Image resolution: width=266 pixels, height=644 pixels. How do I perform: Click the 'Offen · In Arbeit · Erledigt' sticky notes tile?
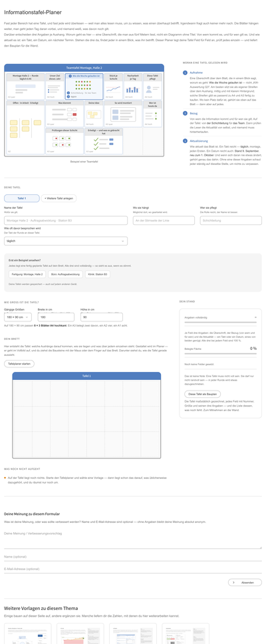tap(25, 127)
